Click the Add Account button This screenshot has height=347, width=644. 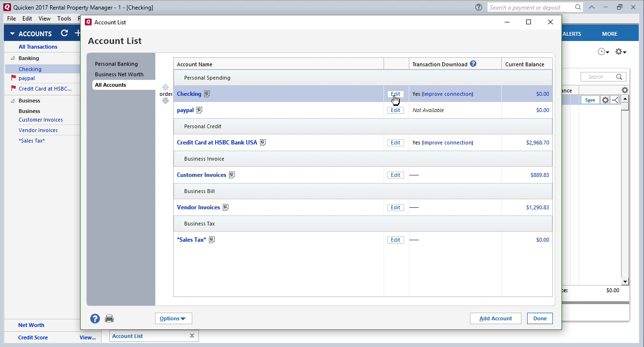pos(496,318)
